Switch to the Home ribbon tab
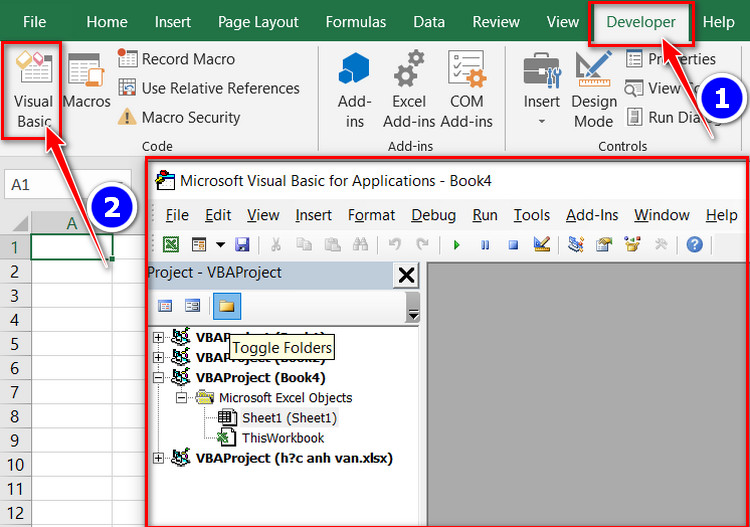Image resolution: width=750 pixels, height=527 pixels. pyautogui.click(x=107, y=22)
